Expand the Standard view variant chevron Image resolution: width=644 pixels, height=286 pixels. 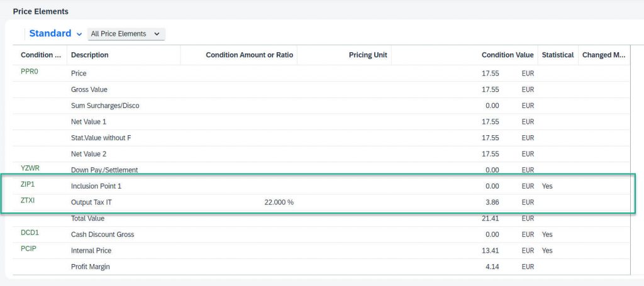click(x=79, y=34)
